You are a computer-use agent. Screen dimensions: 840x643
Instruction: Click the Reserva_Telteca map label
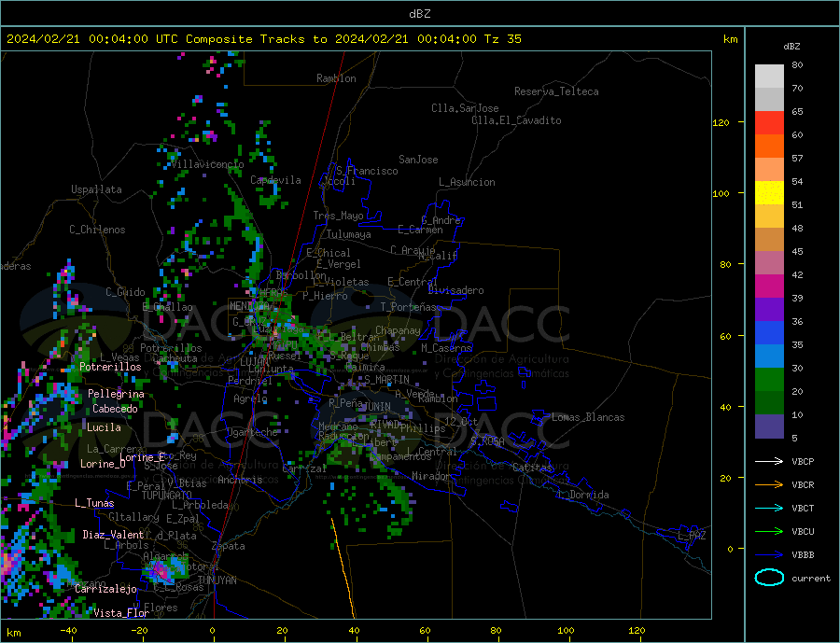[x=556, y=91]
